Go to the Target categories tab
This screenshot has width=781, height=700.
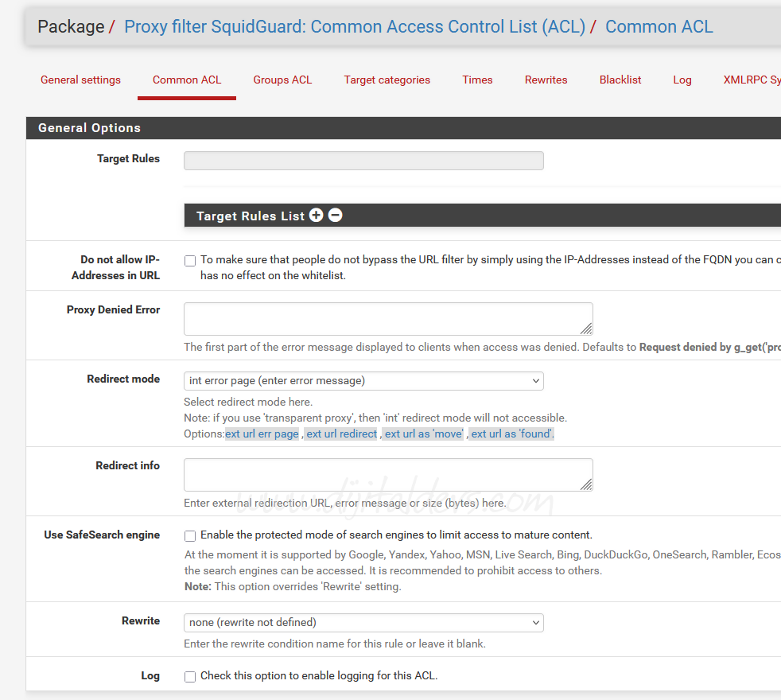point(387,80)
